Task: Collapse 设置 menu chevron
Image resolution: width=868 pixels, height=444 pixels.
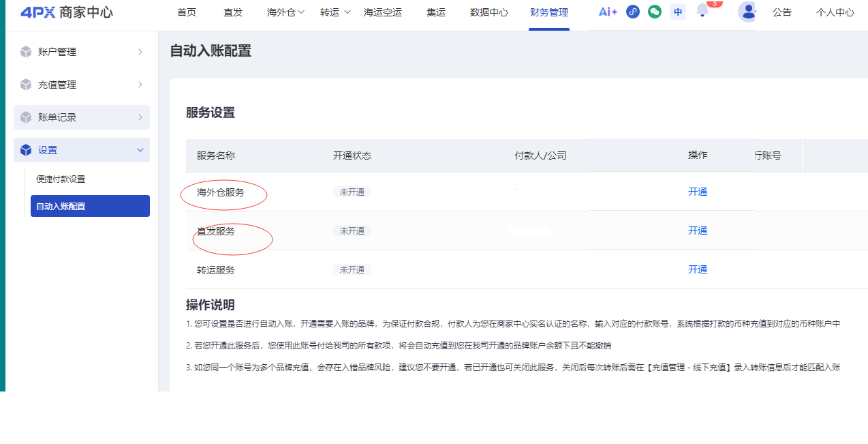Action: pos(140,150)
